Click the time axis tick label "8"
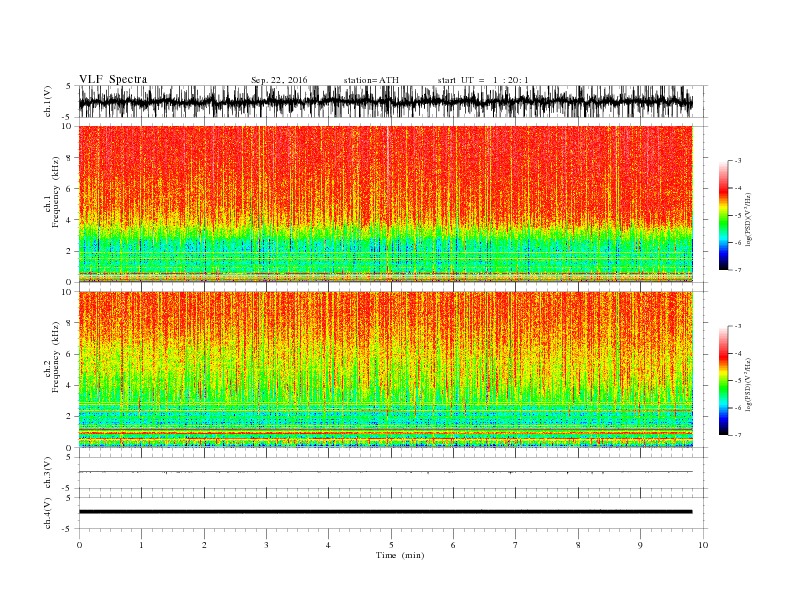The height and width of the screenshot is (612, 792). [x=578, y=545]
